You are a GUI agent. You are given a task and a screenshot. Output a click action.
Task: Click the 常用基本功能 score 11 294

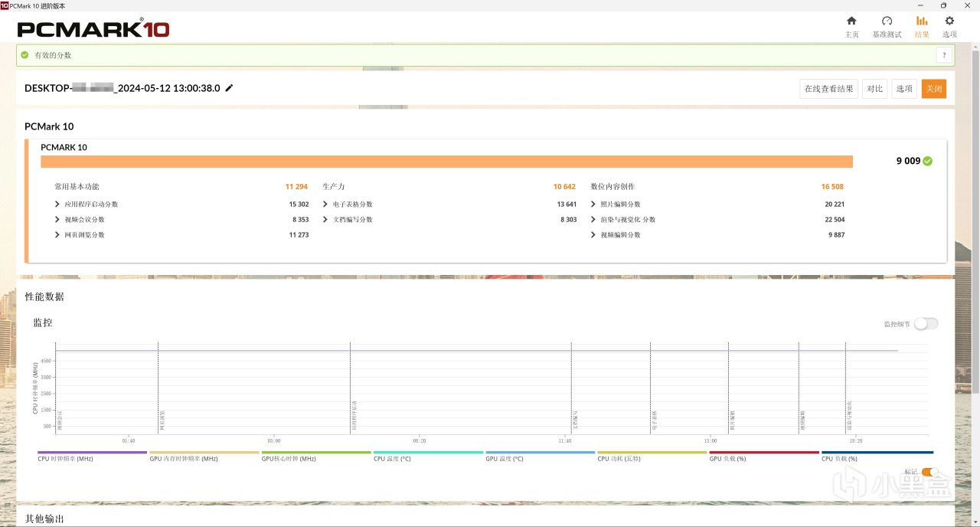pyautogui.click(x=297, y=187)
